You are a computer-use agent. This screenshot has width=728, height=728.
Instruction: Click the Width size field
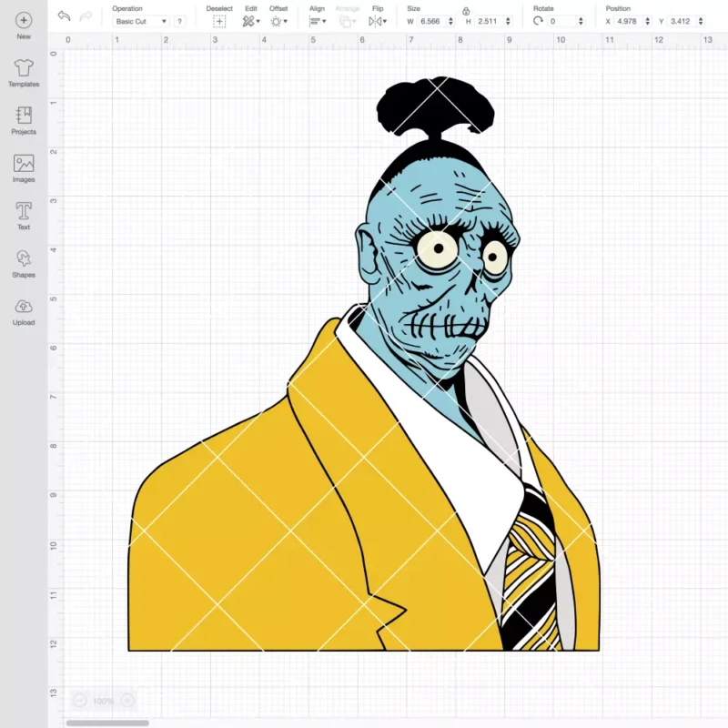(430, 21)
